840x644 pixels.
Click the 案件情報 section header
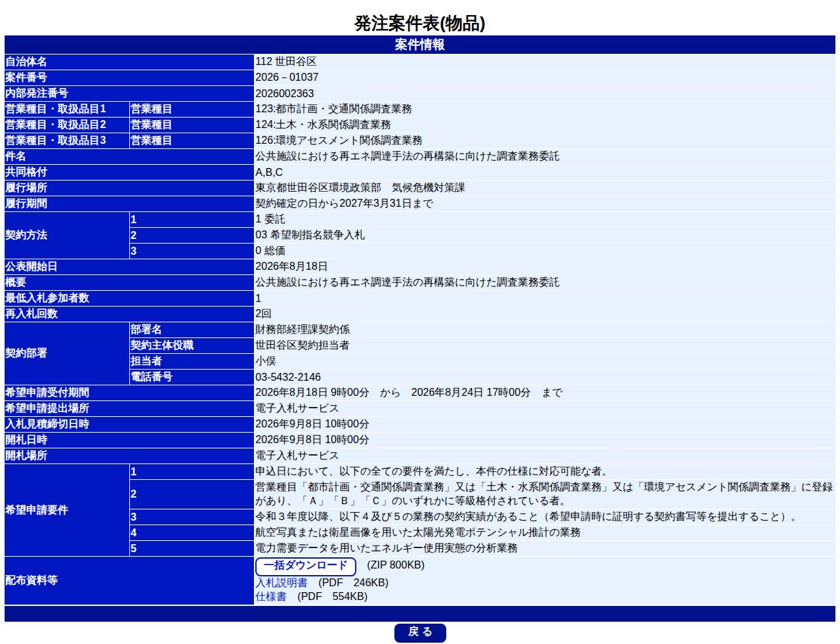[420, 45]
